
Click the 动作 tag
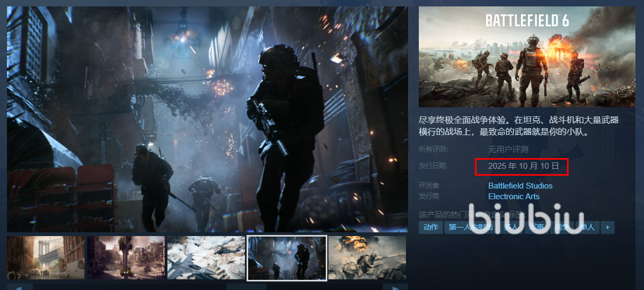[x=431, y=228]
